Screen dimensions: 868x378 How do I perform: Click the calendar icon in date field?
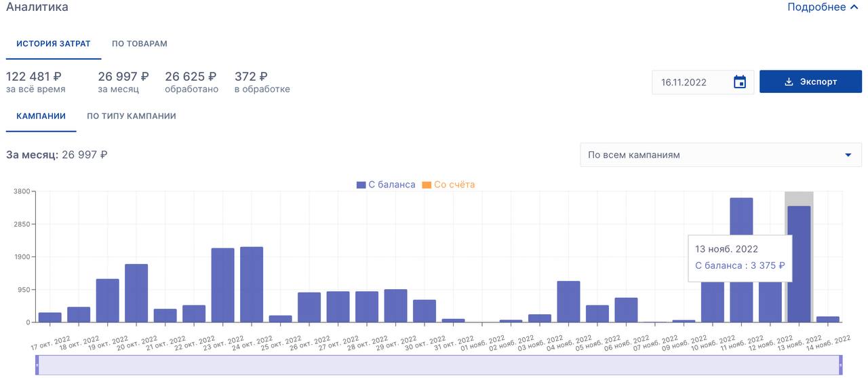(x=740, y=82)
